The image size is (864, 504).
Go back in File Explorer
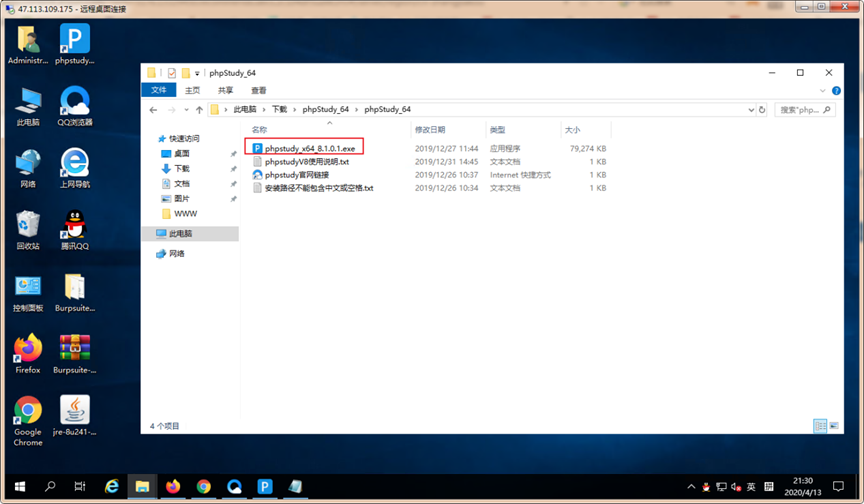point(153,110)
